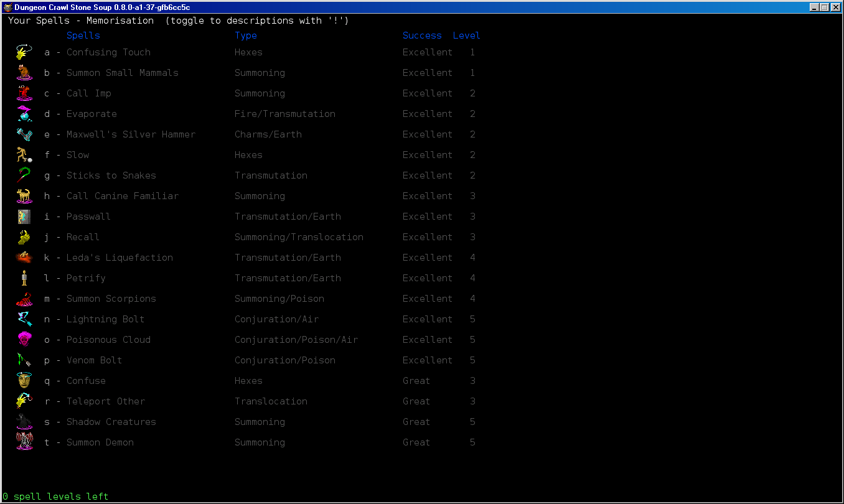The width and height of the screenshot is (844, 504).
Task: Click the Summon Demon spell icon
Action: tap(24, 442)
